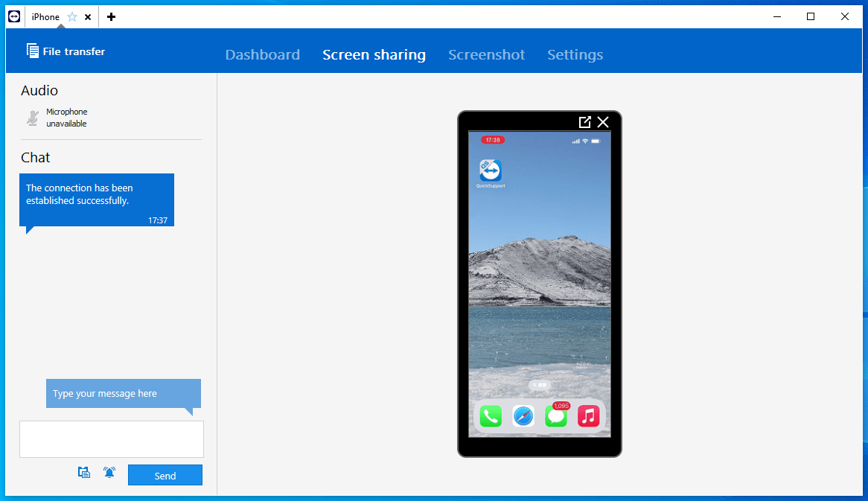This screenshot has width=868, height=501.
Task: Open Messages app with 1,095 badge
Action: [556, 416]
